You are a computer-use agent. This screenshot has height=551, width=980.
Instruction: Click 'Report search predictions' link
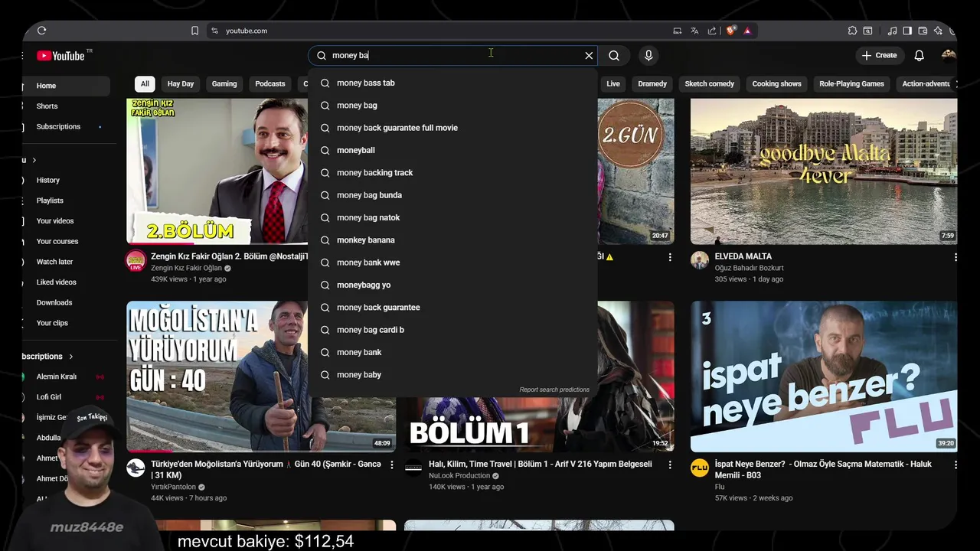(x=554, y=390)
